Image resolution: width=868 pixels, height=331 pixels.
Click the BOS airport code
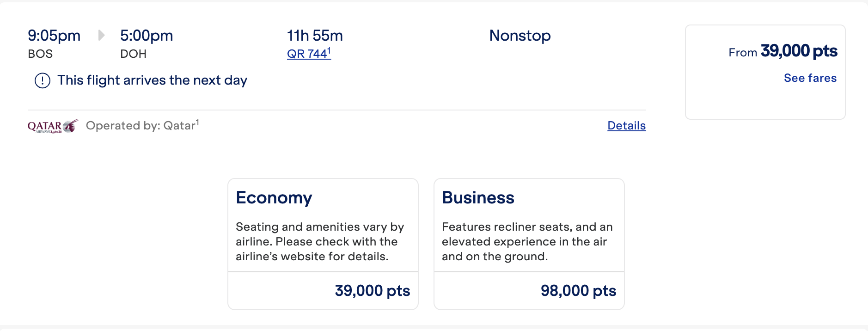(x=40, y=54)
